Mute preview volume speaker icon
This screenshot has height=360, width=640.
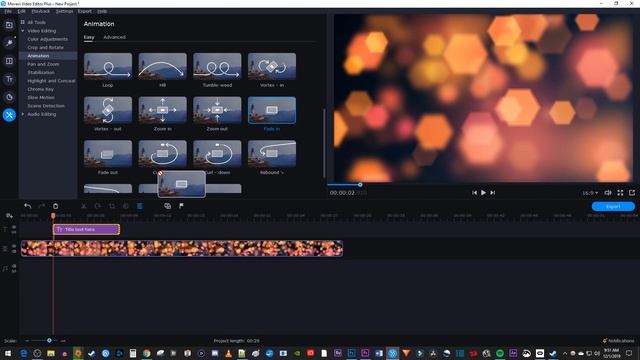point(608,193)
